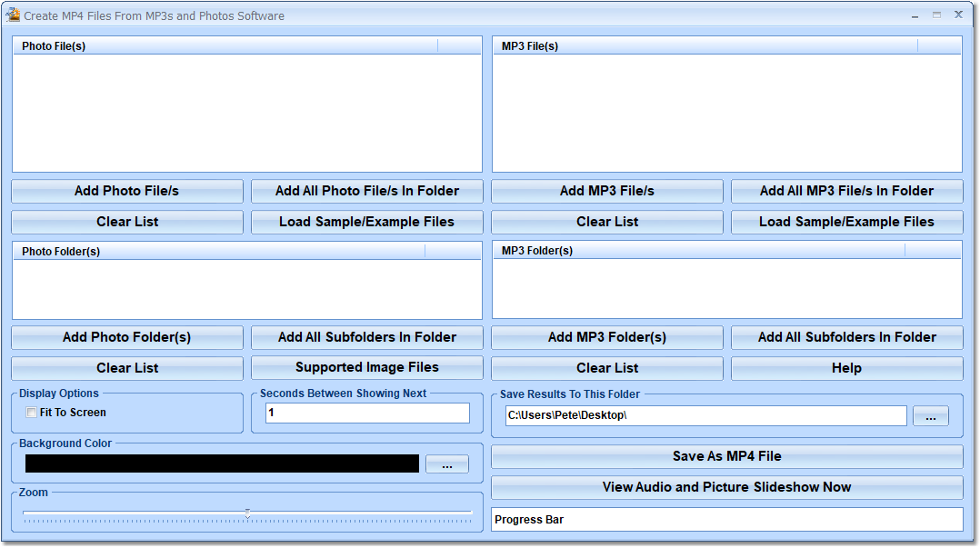The image size is (980, 548).
Task: Click the Seconds Between Showing Next field
Action: click(x=366, y=413)
